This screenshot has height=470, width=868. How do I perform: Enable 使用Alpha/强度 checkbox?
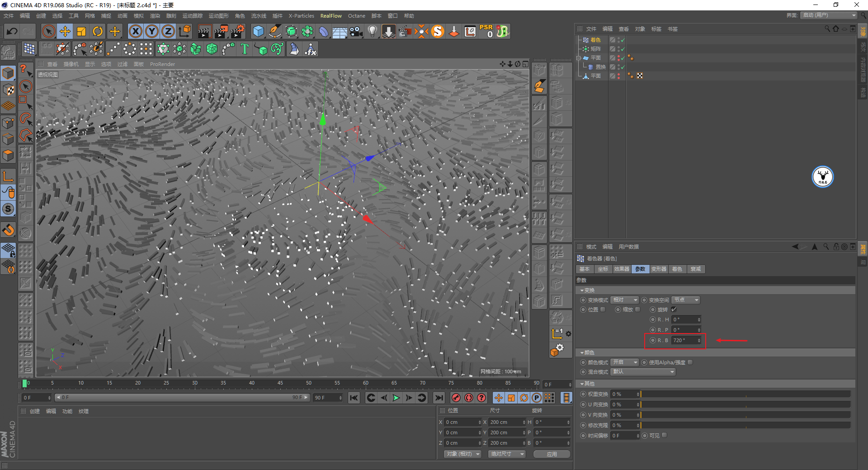point(690,362)
